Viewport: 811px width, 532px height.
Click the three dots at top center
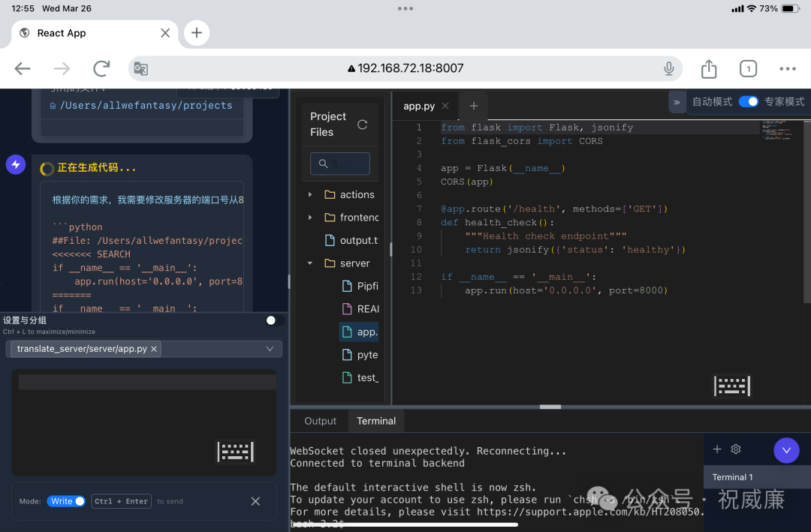click(405, 8)
